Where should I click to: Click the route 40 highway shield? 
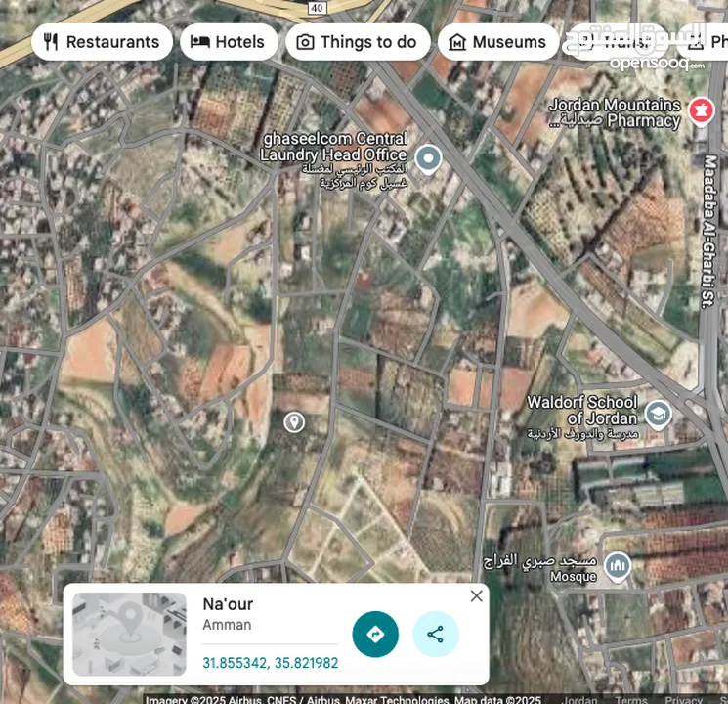tap(318, 7)
